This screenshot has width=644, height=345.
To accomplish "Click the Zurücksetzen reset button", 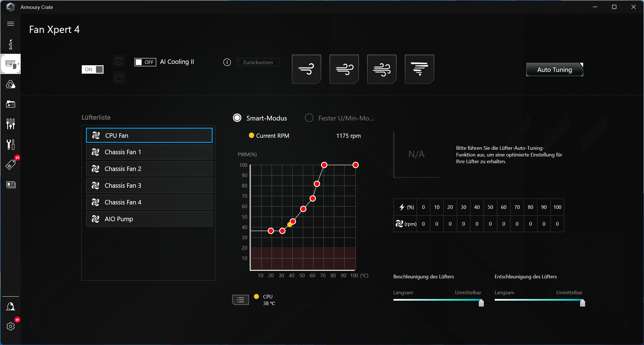I will [258, 62].
